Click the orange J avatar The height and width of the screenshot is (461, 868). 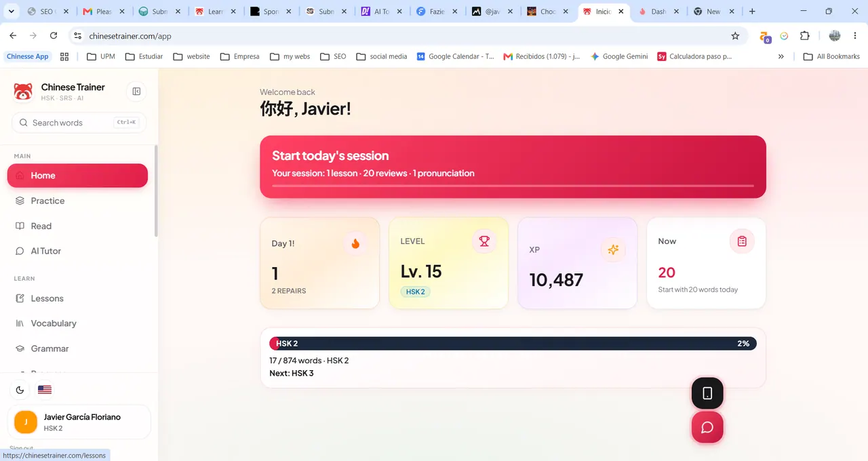coord(26,422)
